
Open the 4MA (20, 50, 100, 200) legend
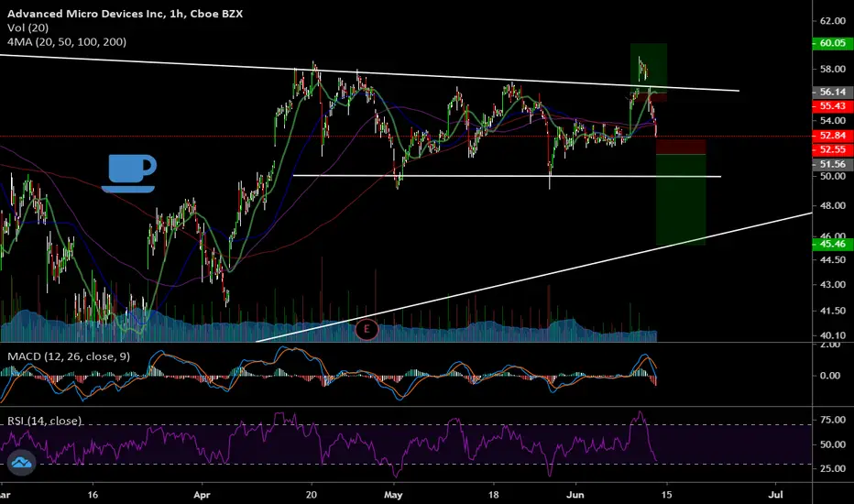point(67,42)
